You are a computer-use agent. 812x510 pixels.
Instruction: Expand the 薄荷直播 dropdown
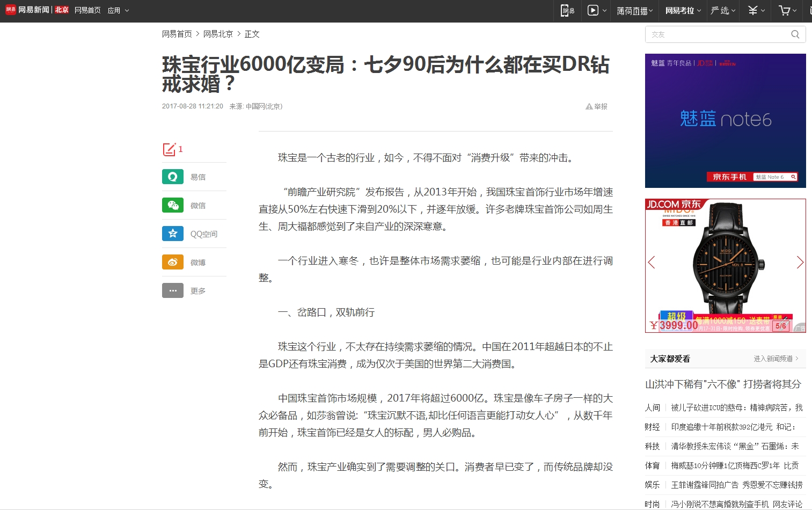[634, 10]
